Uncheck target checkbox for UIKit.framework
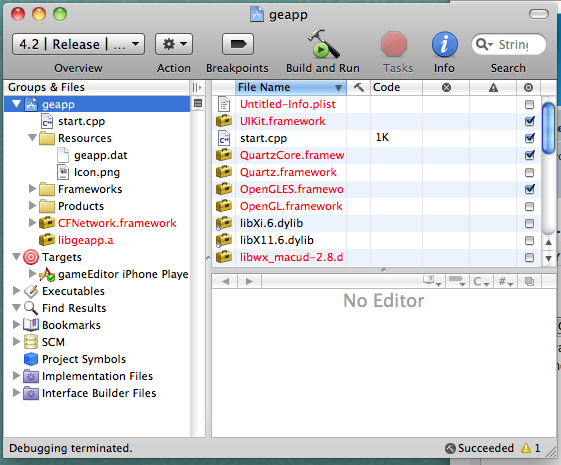This screenshot has width=561, height=465. 530,121
